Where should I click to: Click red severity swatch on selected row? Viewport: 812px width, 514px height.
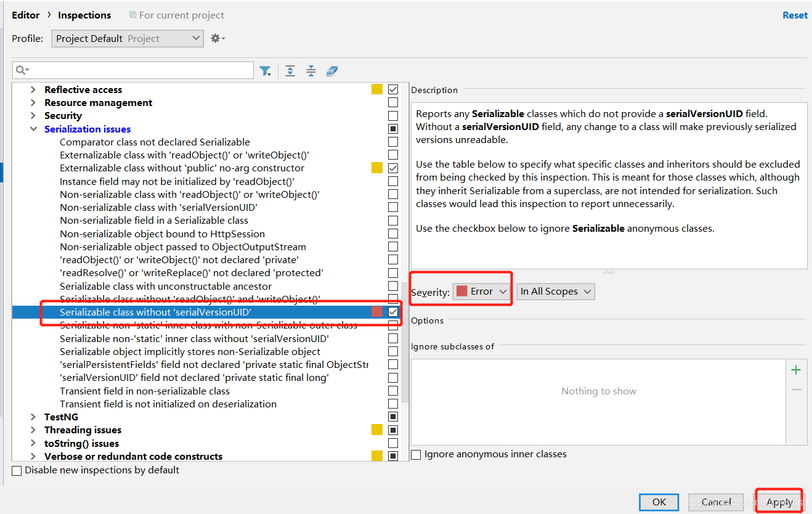click(x=377, y=312)
